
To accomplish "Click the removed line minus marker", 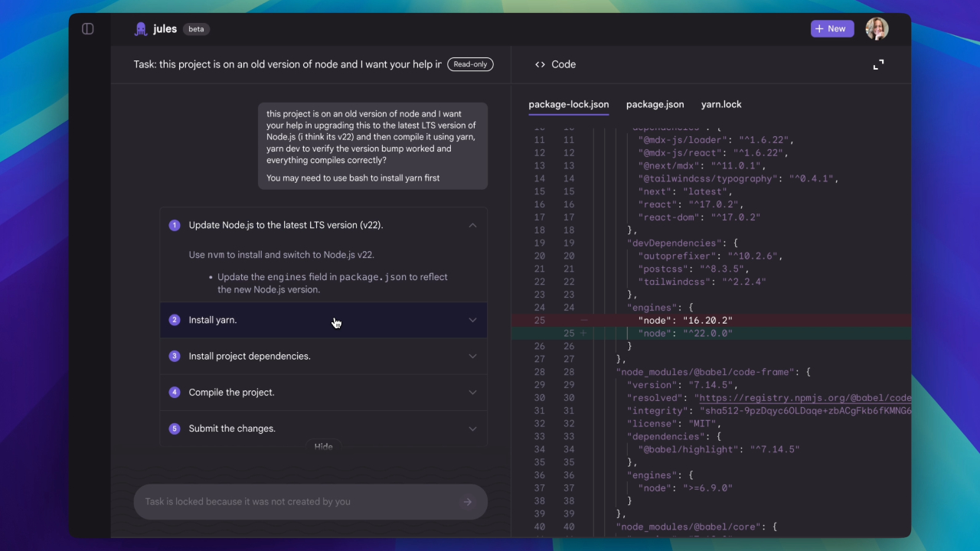I will pyautogui.click(x=583, y=321).
